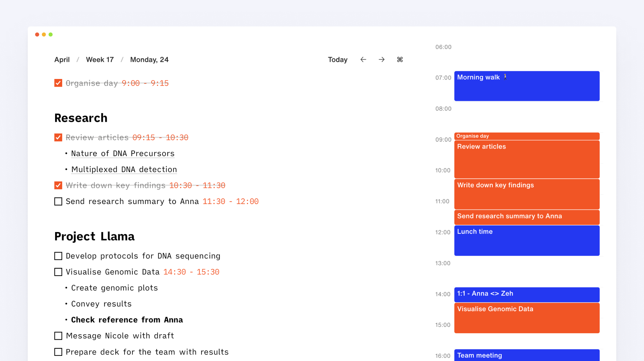Viewport: 644px width, 361px height.
Task: Click the Lunch time calendar block
Action: click(x=528, y=239)
